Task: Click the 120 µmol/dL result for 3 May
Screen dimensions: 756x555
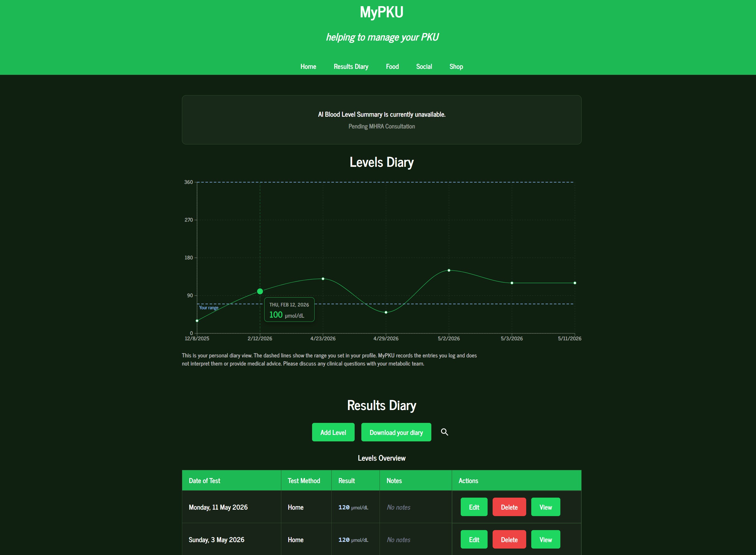Action: click(x=353, y=540)
